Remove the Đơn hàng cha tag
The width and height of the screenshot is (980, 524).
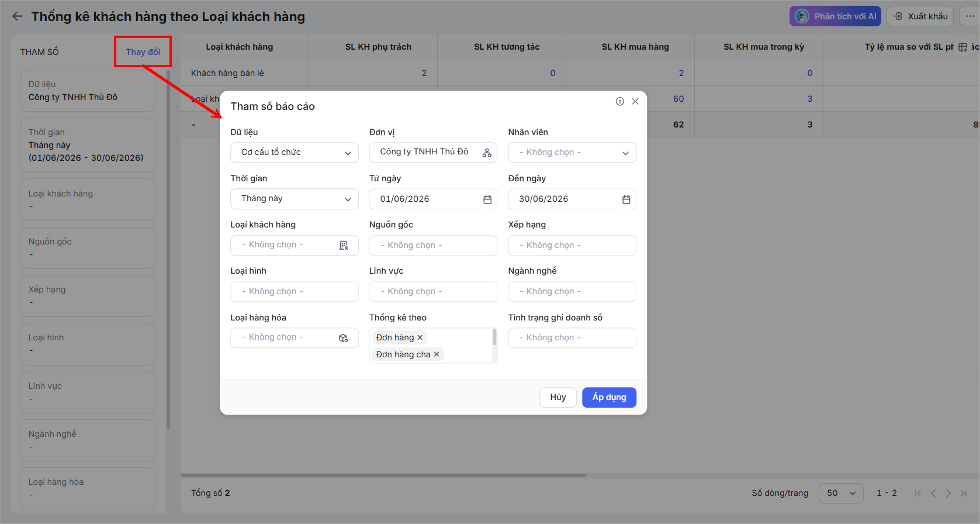pos(437,354)
